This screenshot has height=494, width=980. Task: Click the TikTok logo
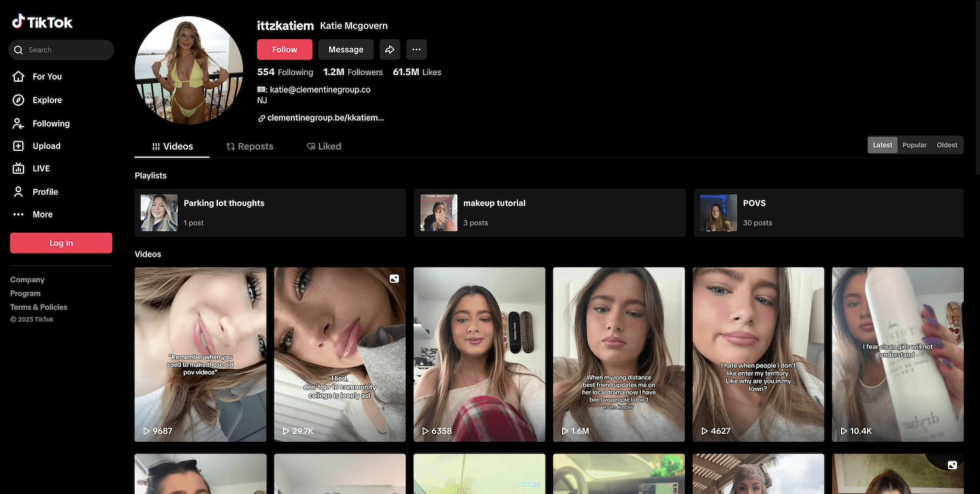point(42,22)
